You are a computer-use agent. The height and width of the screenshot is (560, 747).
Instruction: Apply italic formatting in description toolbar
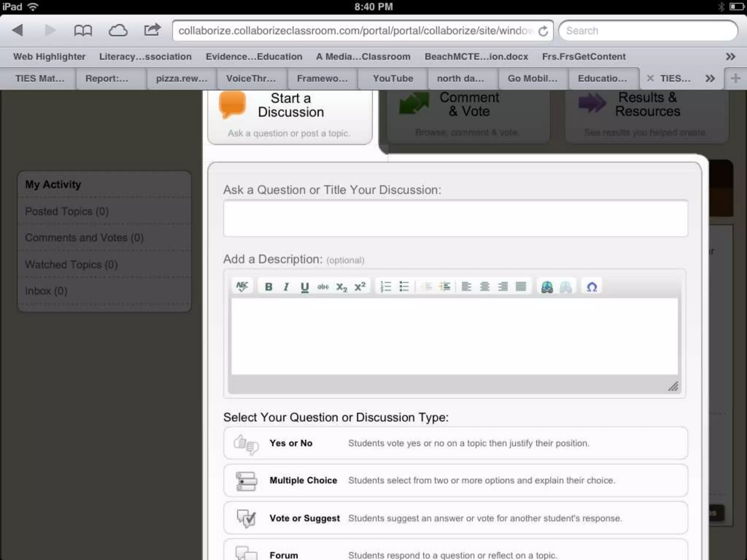[286, 287]
